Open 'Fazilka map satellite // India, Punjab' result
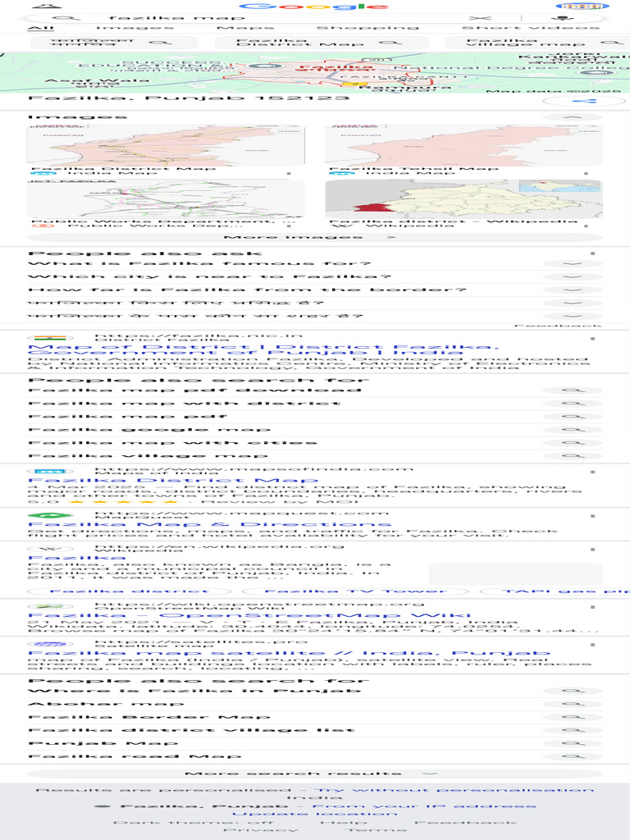The height and width of the screenshot is (840, 630). click(x=289, y=653)
